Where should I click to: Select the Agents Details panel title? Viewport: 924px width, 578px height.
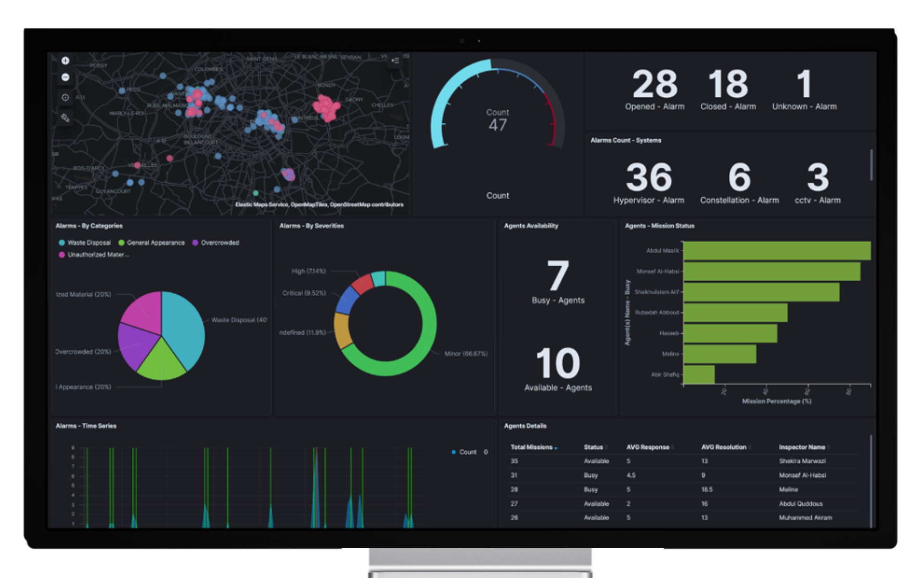[x=525, y=426]
